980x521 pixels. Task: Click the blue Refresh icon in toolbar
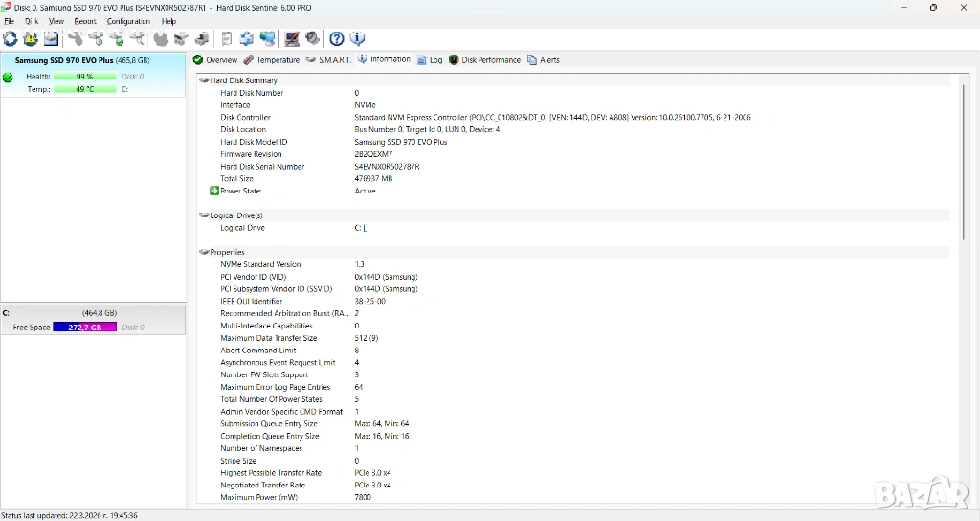[11, 39]
